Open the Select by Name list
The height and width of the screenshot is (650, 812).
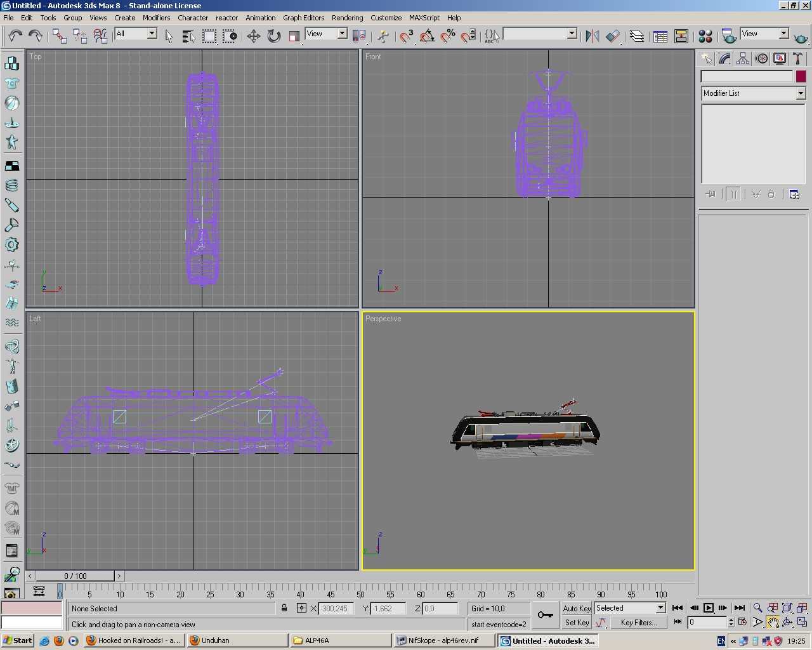pos(188,36)
